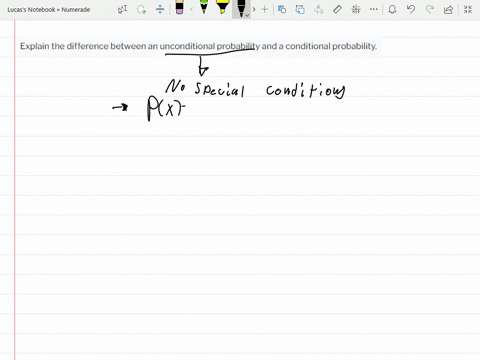
Task: Select the green pen
Action: (x=204, y=7)
